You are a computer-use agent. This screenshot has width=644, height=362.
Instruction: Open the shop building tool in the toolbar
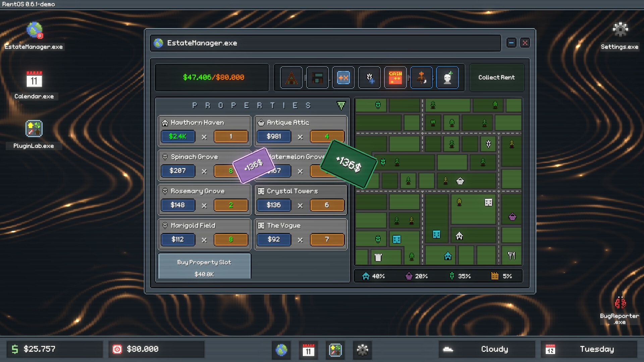coord(317,77)
